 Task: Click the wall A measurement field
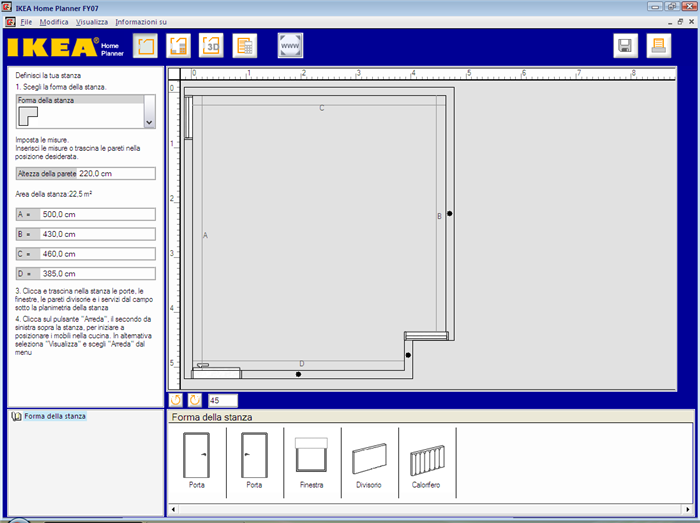click(x=86, y=214)
